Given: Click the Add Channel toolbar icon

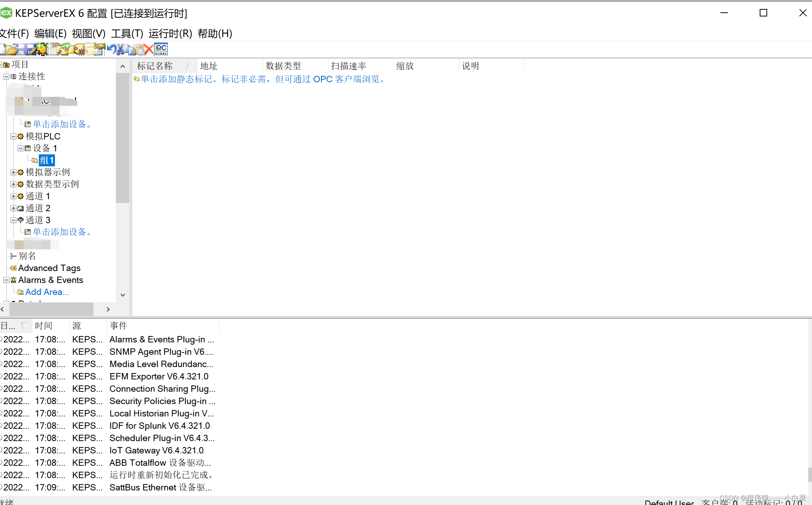Looking at the screenshot, I should pos(41,49).
